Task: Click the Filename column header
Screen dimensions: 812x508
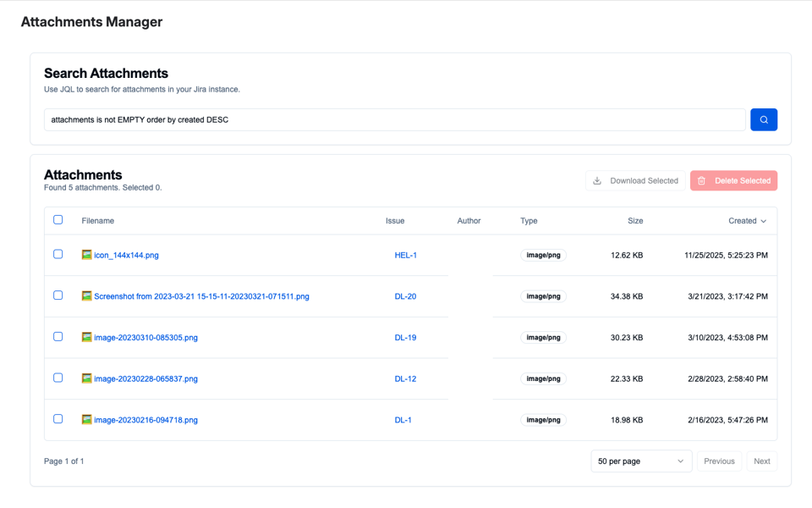Action: [98, 221]
